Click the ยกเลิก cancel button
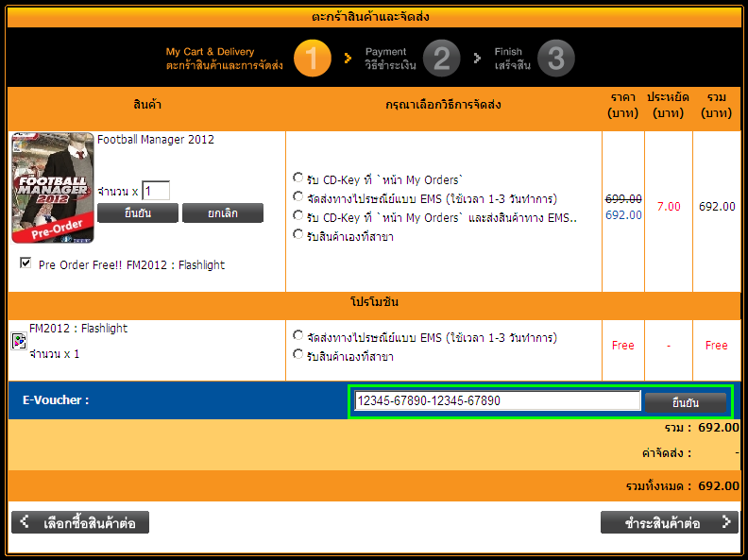Image resolution: width=748 pixels, height=560 pixels. [223, 212]
